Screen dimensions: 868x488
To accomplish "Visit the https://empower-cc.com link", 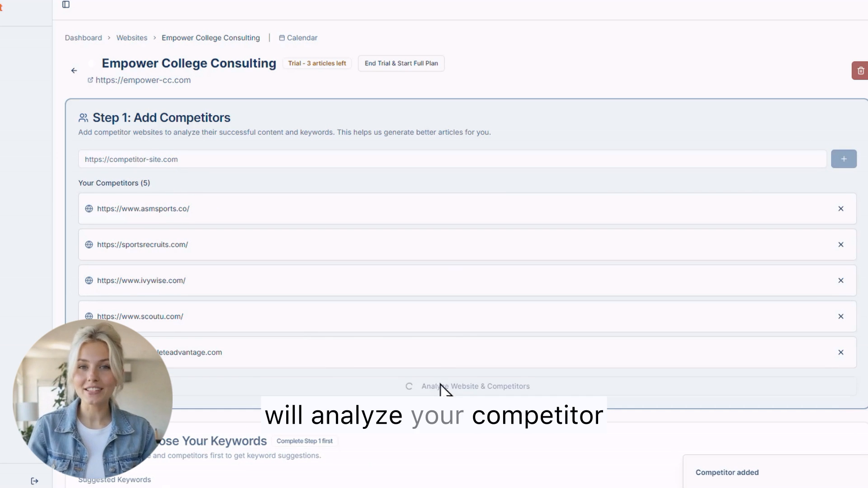I will pos(143,80).
